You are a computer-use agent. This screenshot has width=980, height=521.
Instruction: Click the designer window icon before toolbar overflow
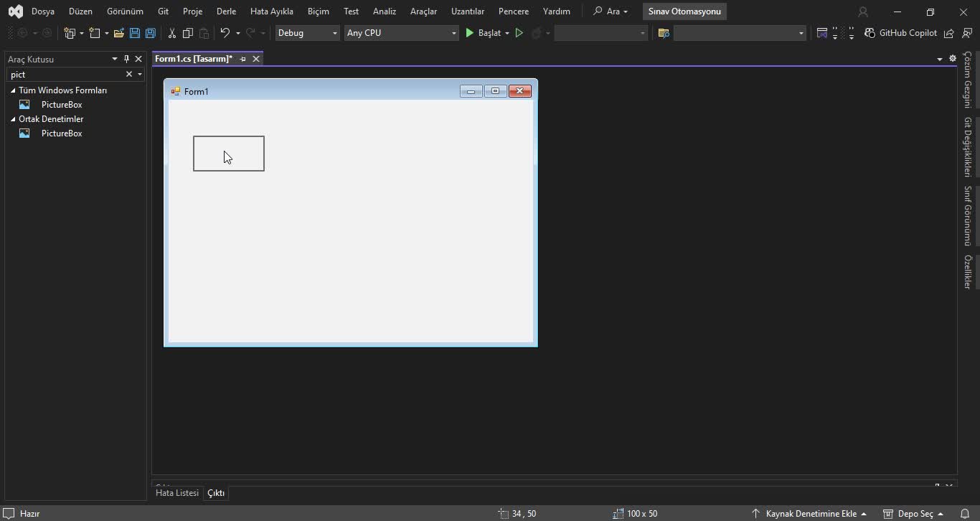coord(822,33)
